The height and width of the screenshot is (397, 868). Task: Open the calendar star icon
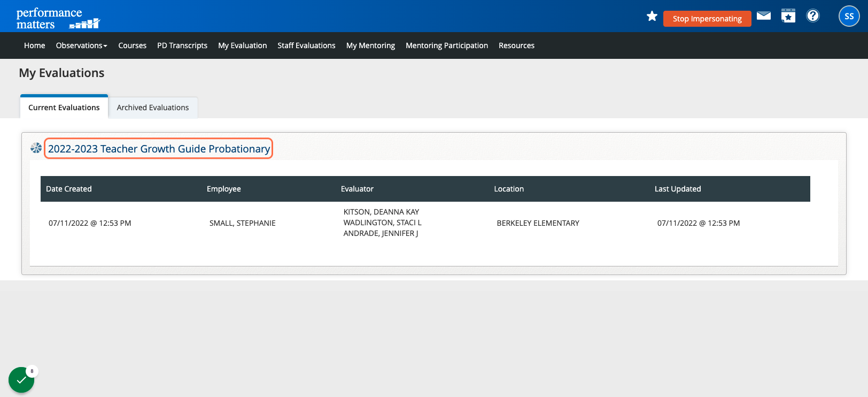pyautogui.click(x=788, y=16)
